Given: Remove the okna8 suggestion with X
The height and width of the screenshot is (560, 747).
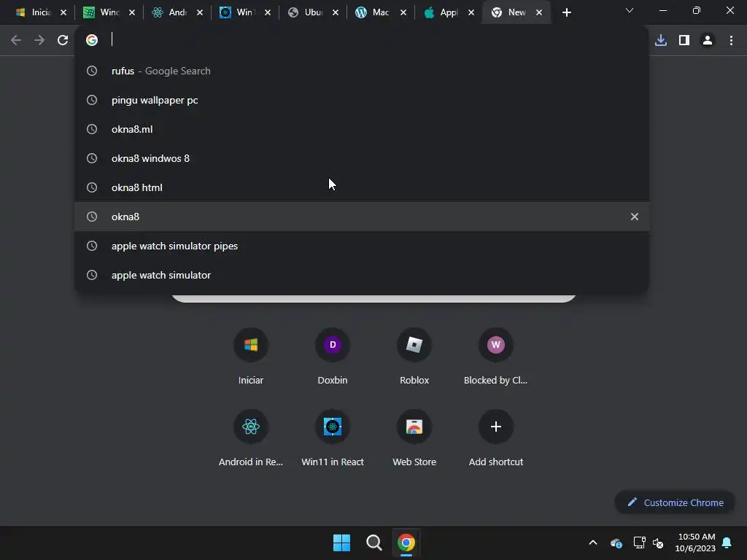Looking at the screenshot, I should 635,217.
